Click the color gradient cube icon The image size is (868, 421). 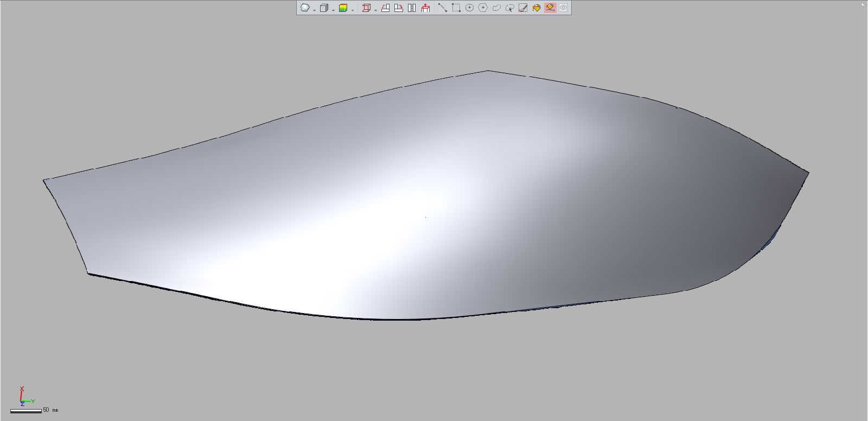point(343,8)
